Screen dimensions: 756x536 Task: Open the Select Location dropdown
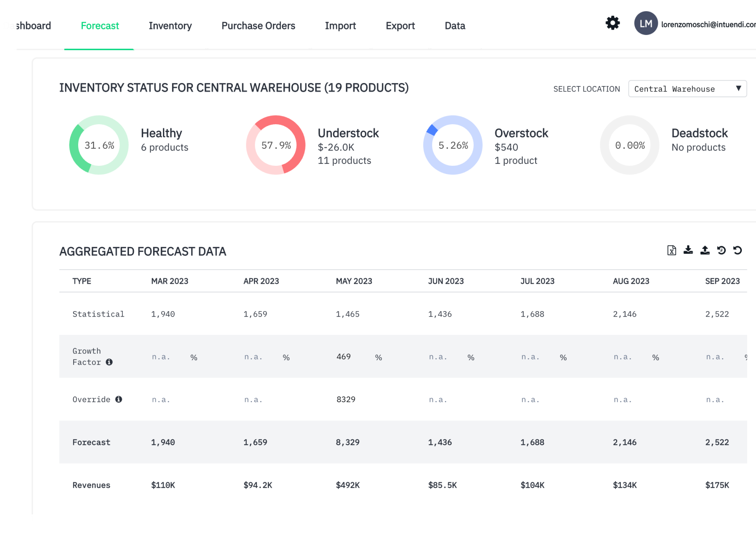pyautogui.click(x=687, y=89)
